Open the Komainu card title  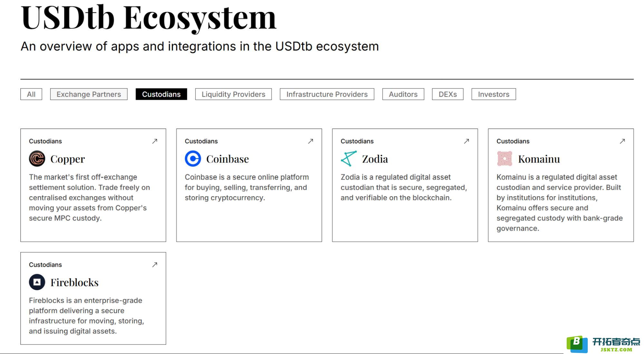[539, 159]
